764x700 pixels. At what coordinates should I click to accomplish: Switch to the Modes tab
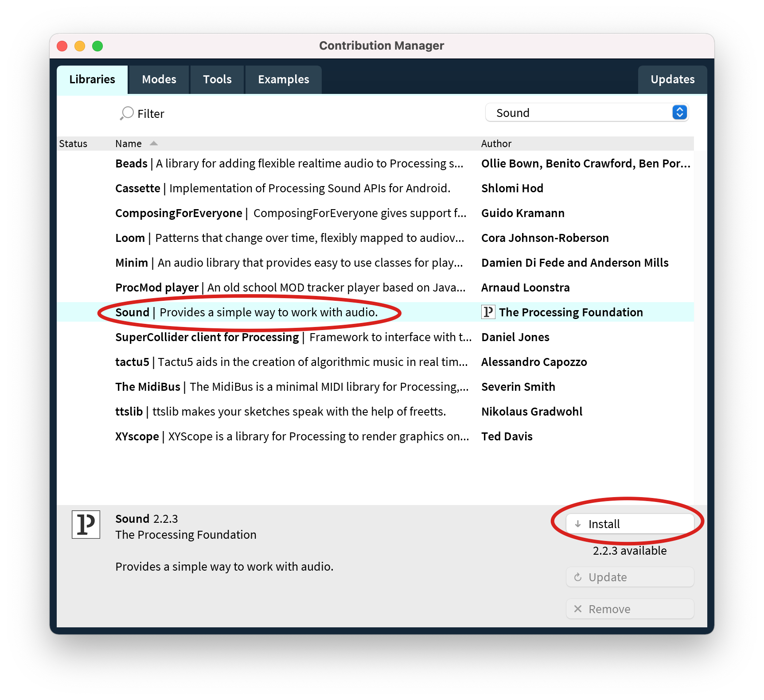pyautogui.click(x=159, y=80)
